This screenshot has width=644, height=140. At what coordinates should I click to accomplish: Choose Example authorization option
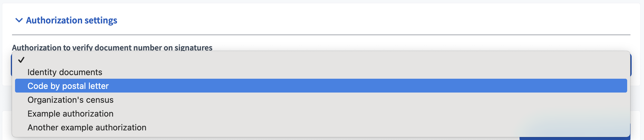(x=71, y=114)
